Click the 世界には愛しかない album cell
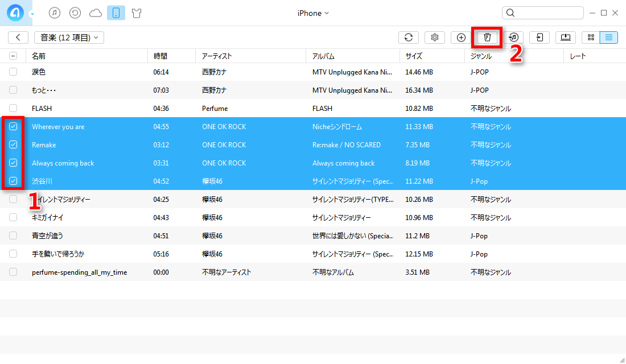Screen dimensions: 626x364 (x=353, y=236)
